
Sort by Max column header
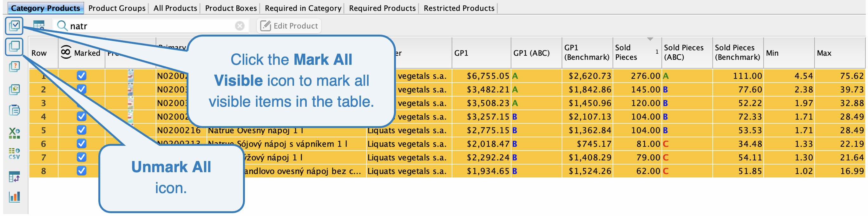pyautogui.click(x=824, y=53)
